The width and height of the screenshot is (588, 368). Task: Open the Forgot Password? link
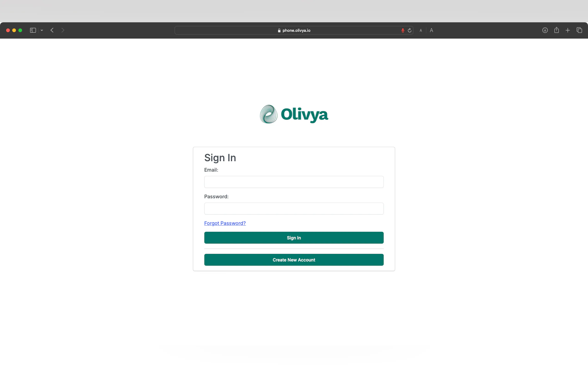225,223
